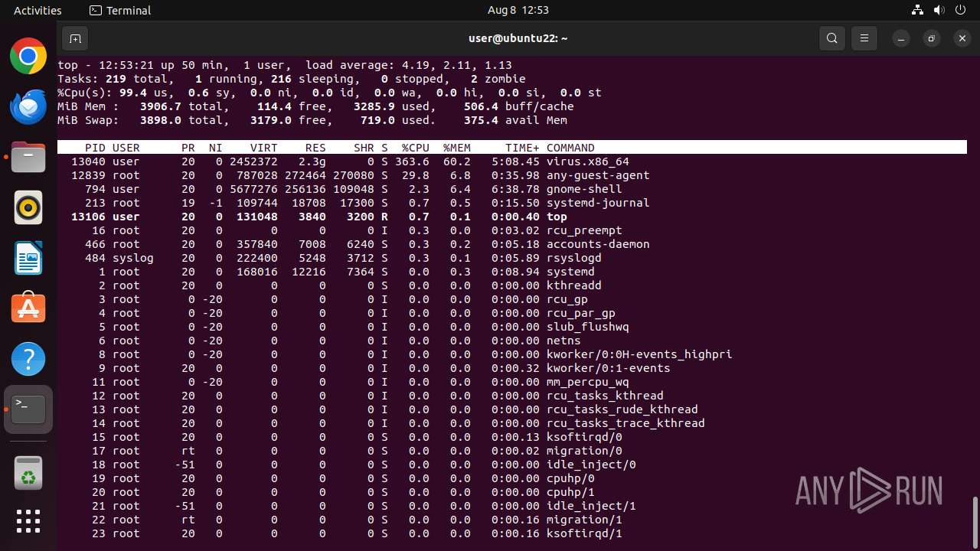The width and height of the screenshot is (980, 551).
Task: Click the terminal title user@ubuntu22: ~
Action: pos(518,38)
